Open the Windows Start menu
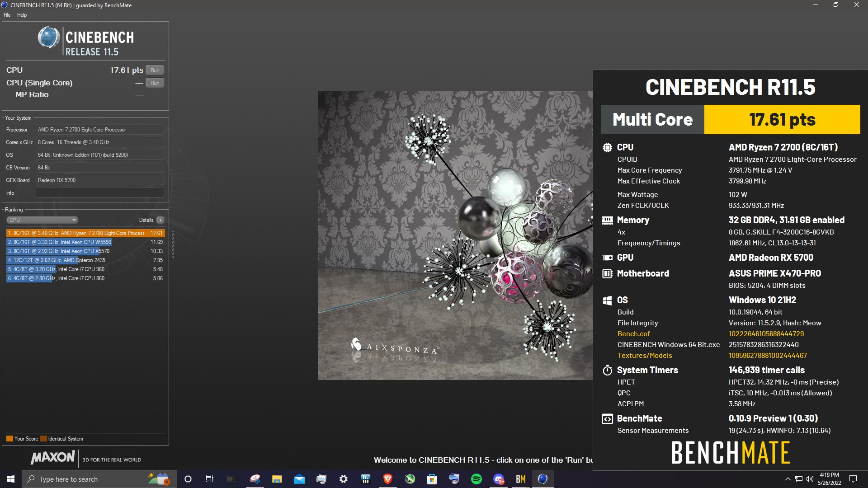This screenshot has width=868, height=488. (x=11, y=479)
